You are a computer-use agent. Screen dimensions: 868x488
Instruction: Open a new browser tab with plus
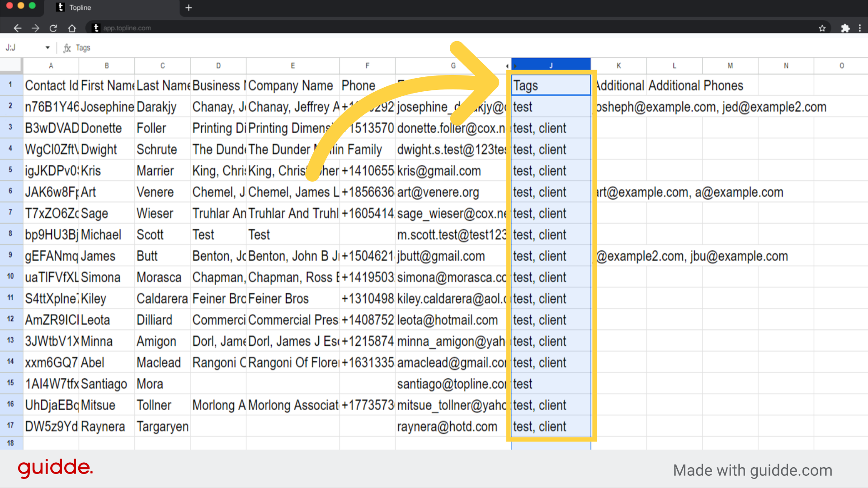189,8
